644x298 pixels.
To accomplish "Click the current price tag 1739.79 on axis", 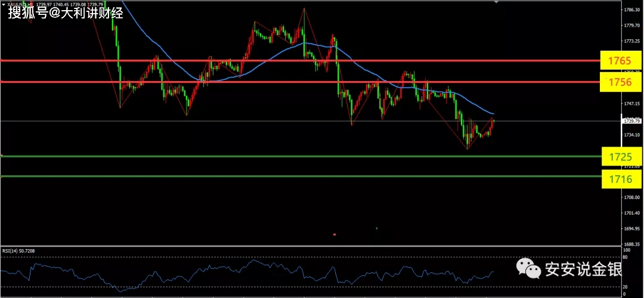I will point(631,121).
